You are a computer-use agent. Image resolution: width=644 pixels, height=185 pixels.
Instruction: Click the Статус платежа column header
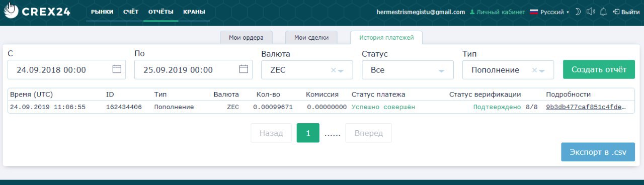point(378,95)
